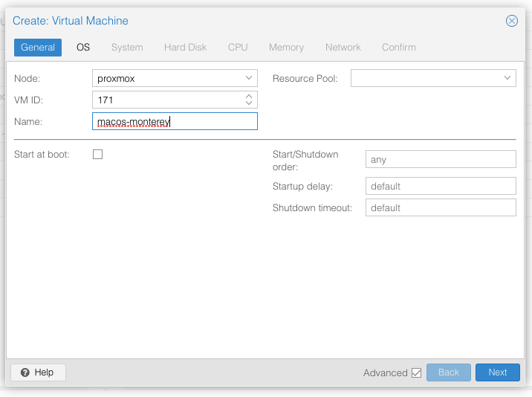Switch to the Memory tab

click(x=286, y=47)
